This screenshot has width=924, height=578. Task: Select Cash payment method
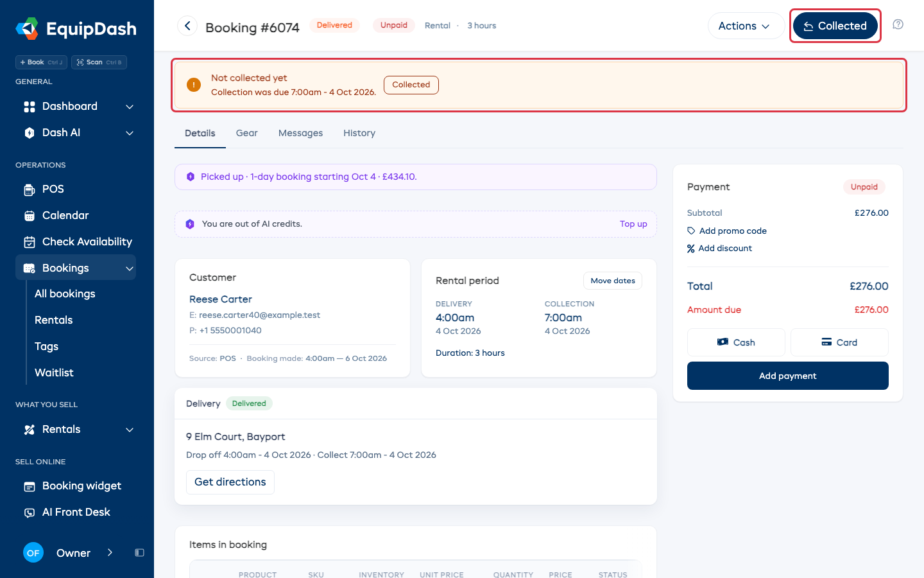click(x=736, y=342)
